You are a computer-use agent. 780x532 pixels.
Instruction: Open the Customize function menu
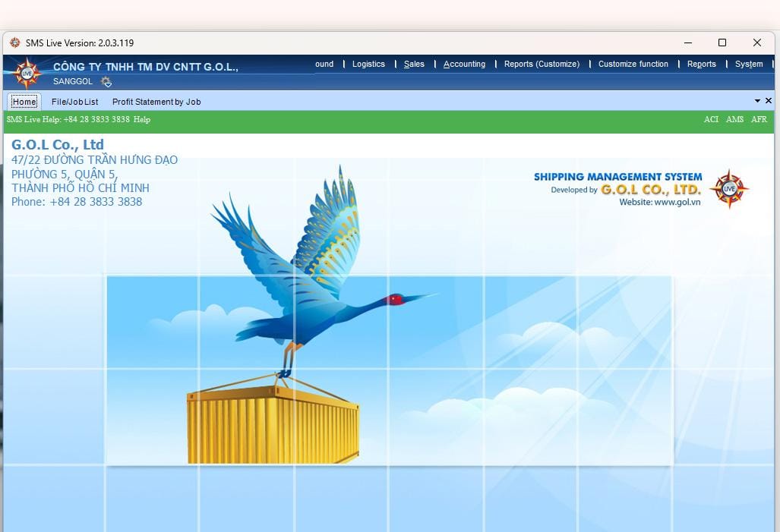coord(633,65)
